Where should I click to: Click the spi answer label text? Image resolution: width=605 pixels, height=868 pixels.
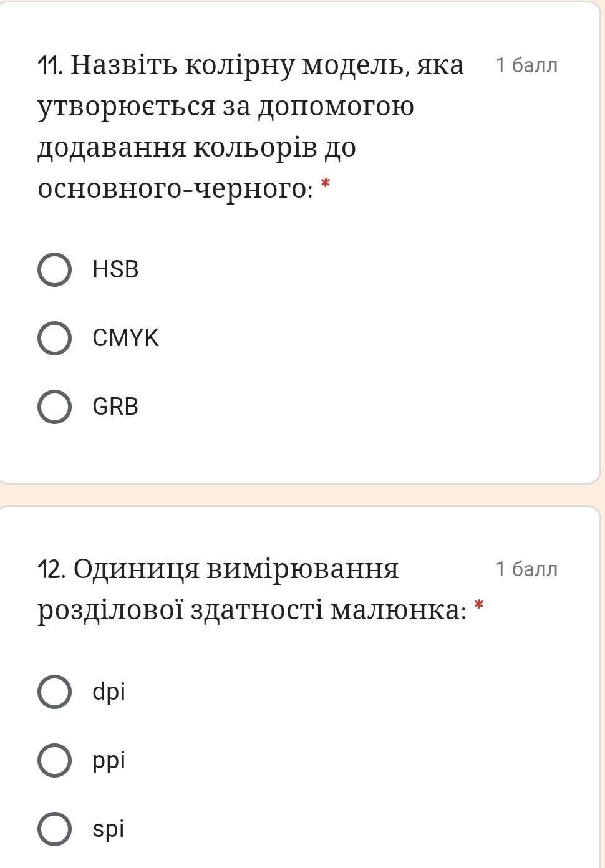[x=108, y=829]
